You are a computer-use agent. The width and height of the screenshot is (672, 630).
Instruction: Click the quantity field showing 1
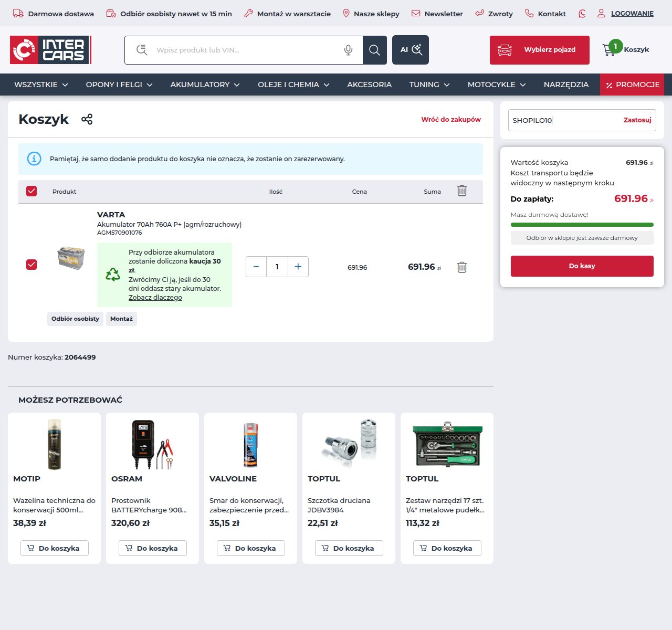[277, 267]
